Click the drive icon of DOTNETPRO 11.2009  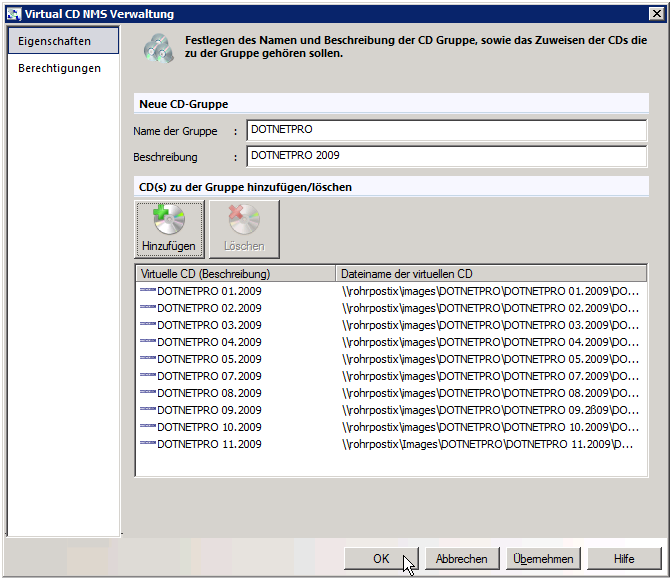coord(148,443)
